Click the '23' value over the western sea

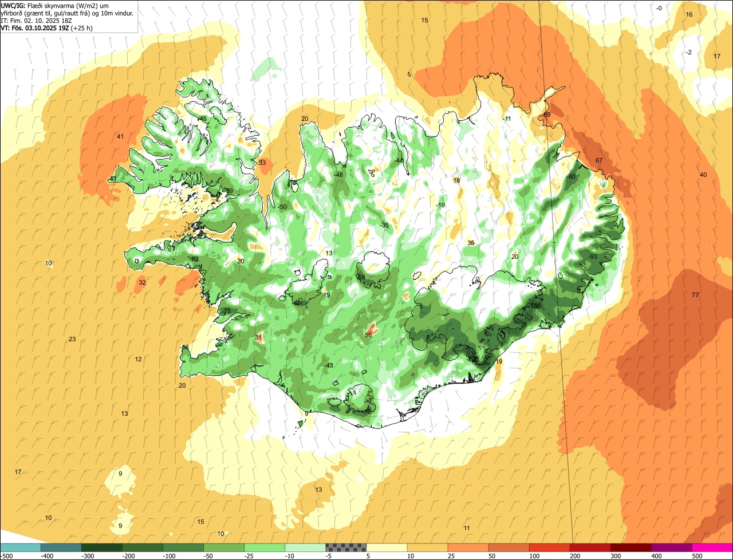tap(72, 339)
